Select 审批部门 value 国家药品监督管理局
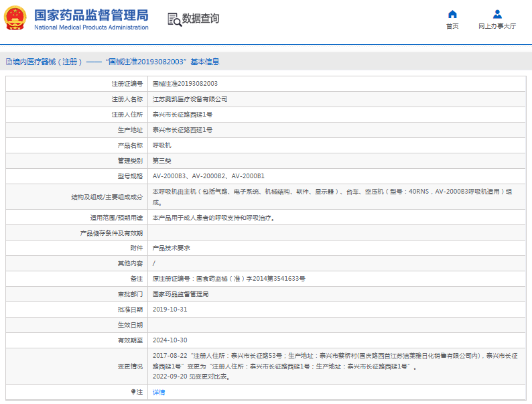Image resolution: width=532 pixels, height=404 pixels. (180, 294)
